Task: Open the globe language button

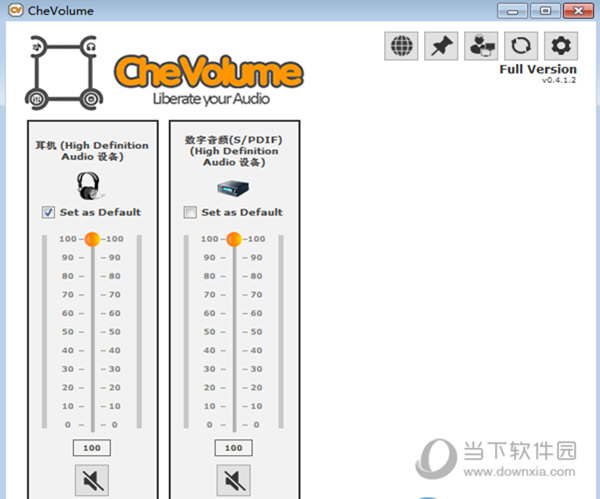Action: [x=401, y=46]
